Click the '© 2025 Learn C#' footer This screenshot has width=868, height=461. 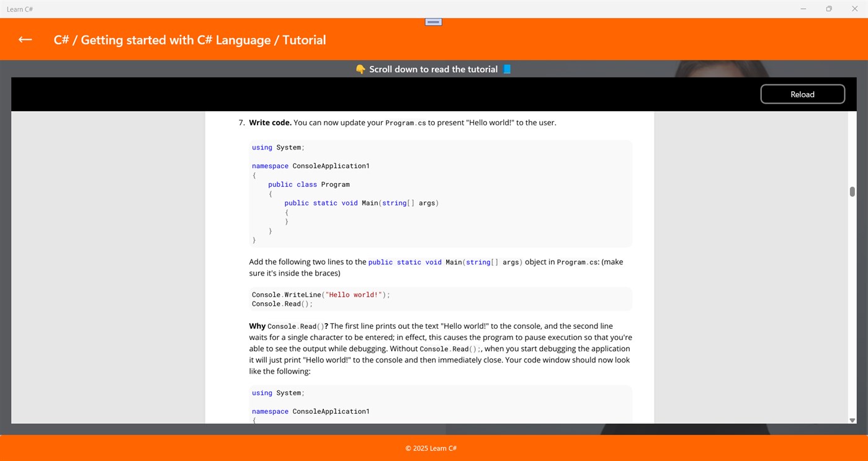click(431, 448)
